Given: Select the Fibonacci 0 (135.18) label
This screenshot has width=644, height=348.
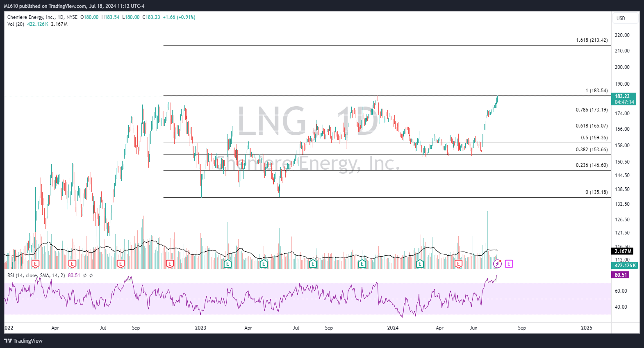Looking at the screenshot, I should [596, 192].
